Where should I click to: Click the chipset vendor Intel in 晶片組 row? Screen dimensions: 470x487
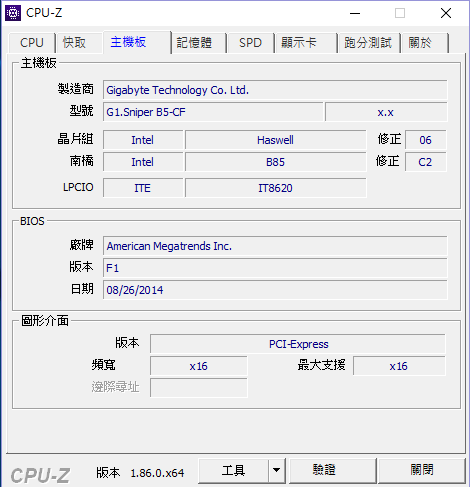[x=143, y=140]
